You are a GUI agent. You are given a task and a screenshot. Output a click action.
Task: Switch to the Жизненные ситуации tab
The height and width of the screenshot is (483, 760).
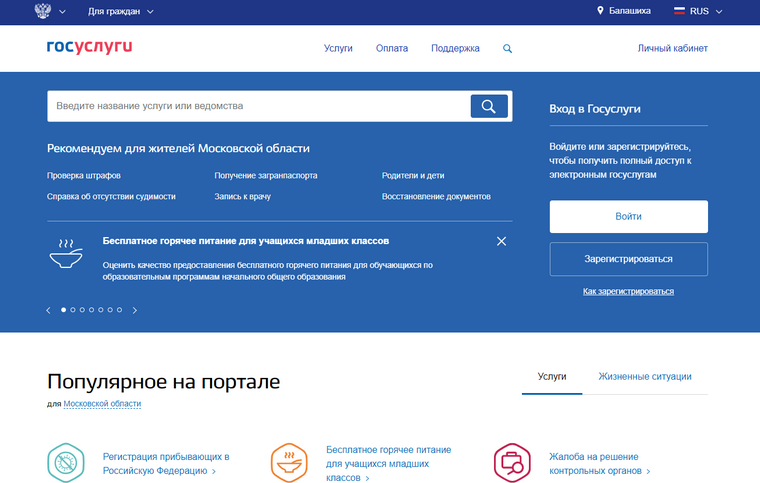coord(645,376)
